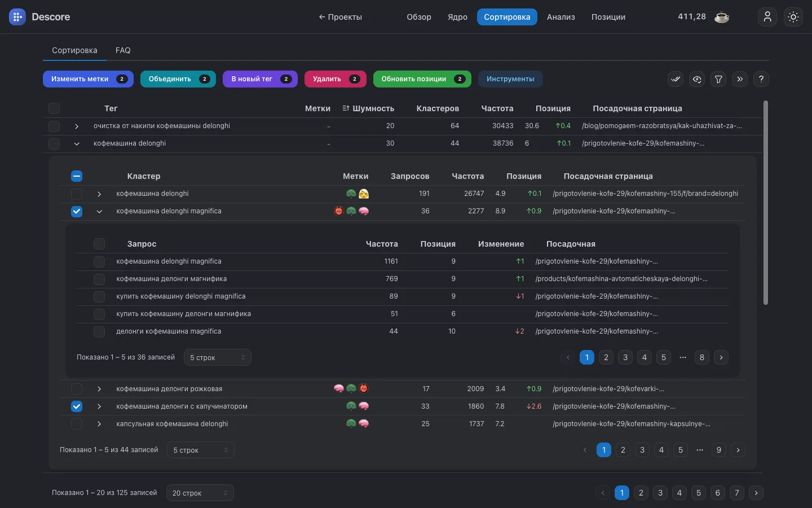This screenshot has width=812, height=508.
Task: Open the Анализ navigation item
Action: tap(561, 17)
